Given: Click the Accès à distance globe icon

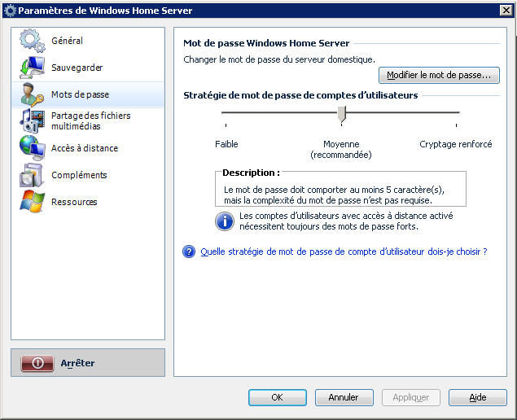Looking at the screenshot, I should coord(32,148).
